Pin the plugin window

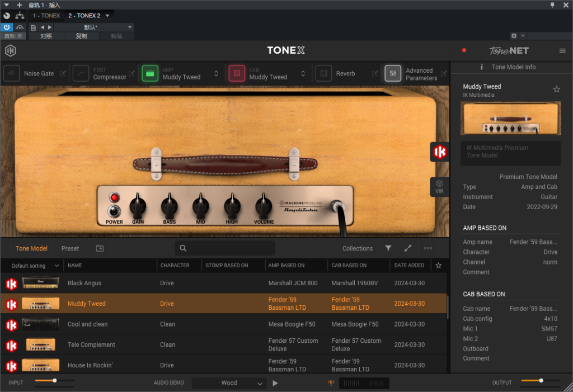pos(552,4)
